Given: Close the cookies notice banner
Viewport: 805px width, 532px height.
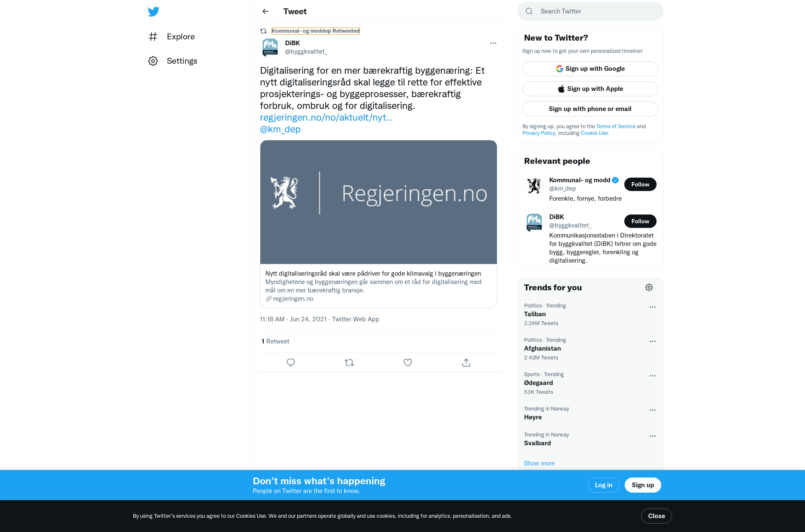Looking at the screenshot, I should click(x=656, y=516).
